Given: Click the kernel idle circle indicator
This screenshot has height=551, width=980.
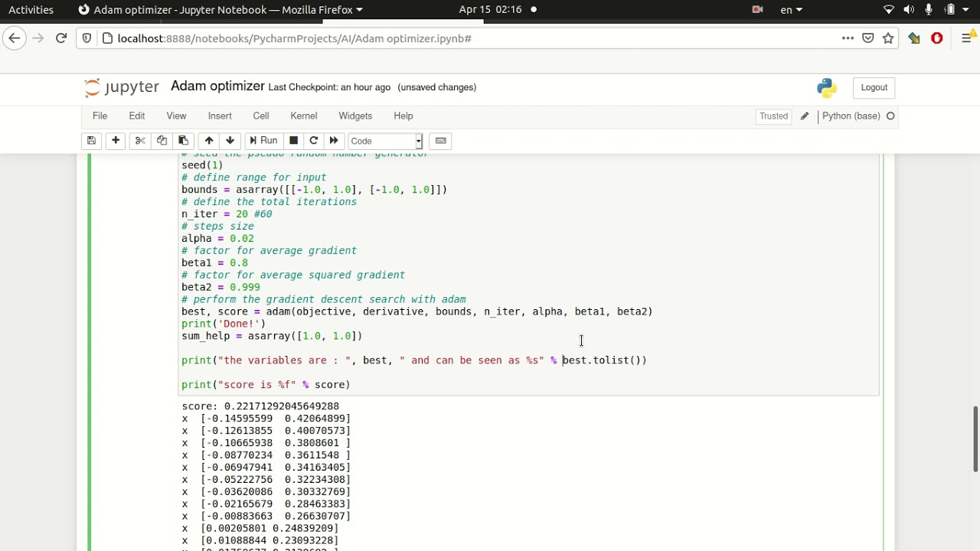Looking at the screenshot, I should [x=890, y=116].
